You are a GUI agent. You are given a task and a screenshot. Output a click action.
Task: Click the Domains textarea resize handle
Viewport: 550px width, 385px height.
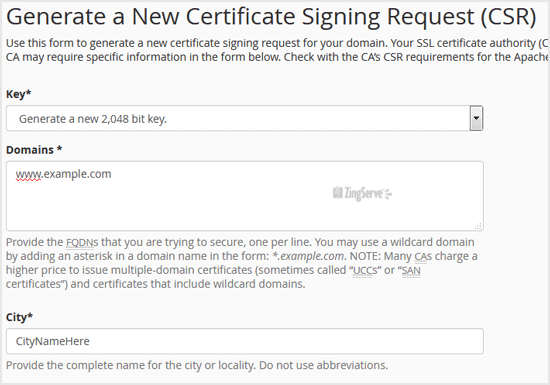pos(478,226)
